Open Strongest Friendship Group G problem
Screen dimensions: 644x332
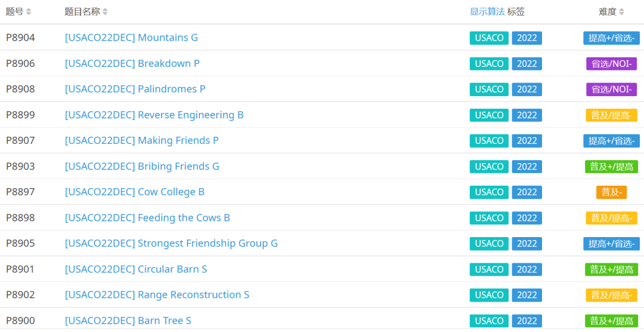[171, 243]
